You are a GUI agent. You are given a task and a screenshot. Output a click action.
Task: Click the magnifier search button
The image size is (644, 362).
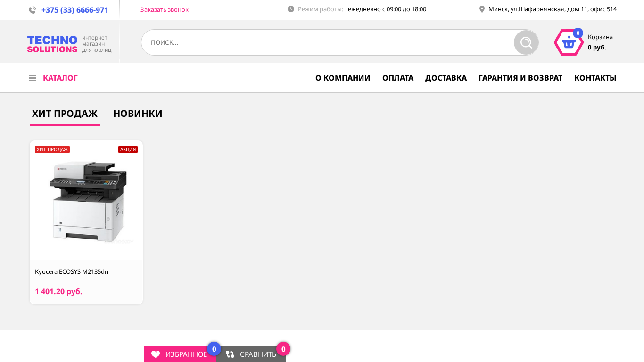pyautogui.click(x=526, y=42)
